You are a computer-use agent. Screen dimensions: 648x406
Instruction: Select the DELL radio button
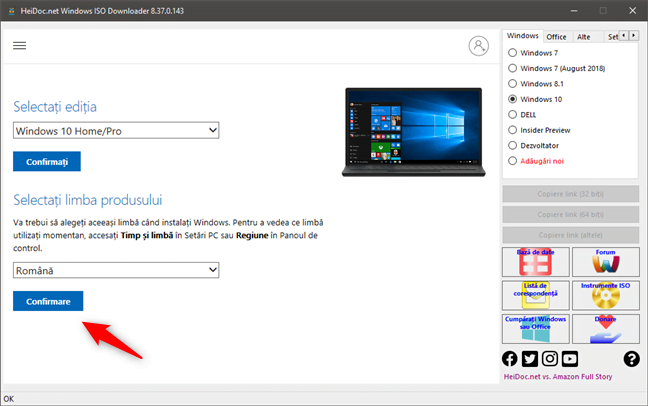512,115
